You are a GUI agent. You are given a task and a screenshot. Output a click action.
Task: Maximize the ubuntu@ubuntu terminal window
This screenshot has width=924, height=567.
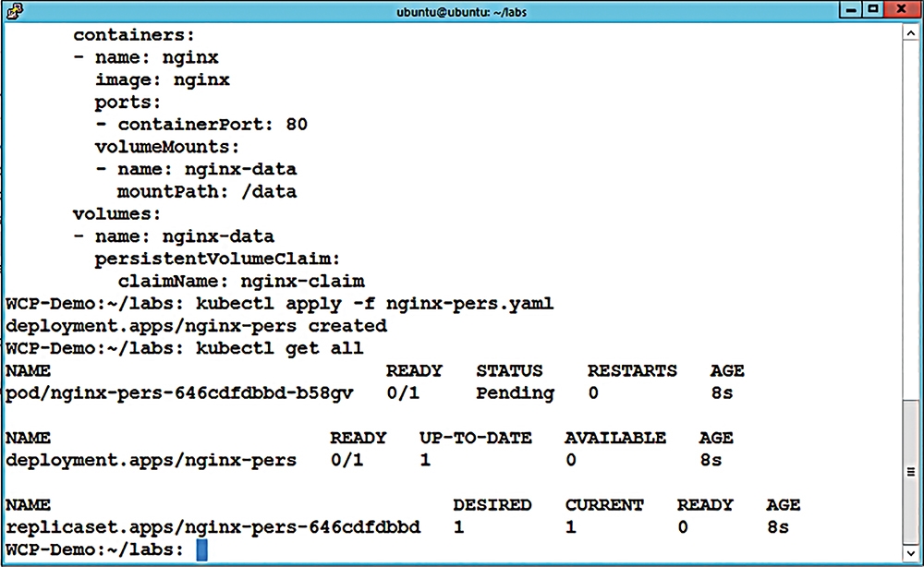873,9
